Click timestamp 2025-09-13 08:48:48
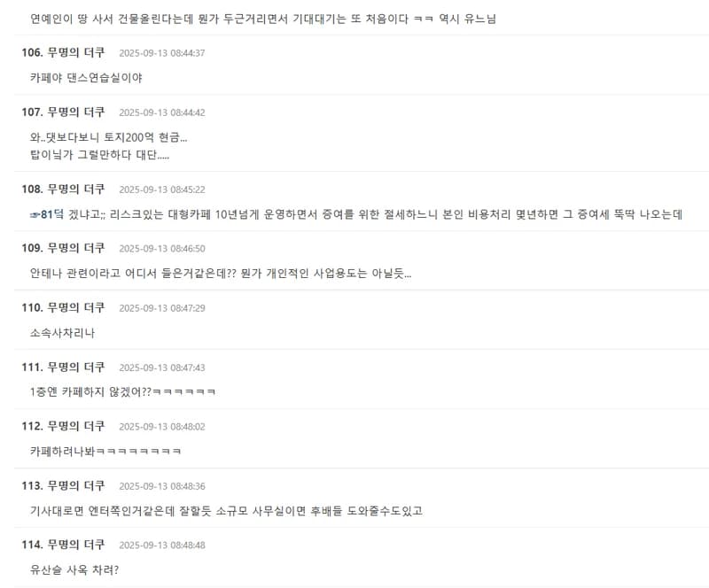 tap(162, 545)
